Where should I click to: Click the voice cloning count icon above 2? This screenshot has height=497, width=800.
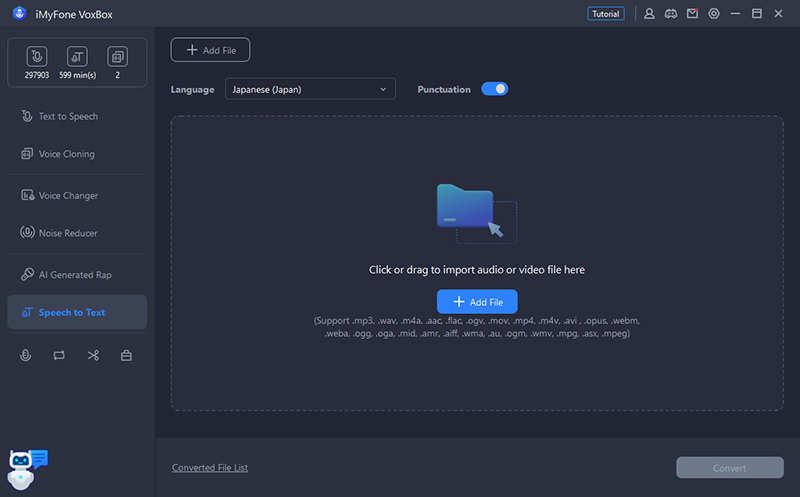pyautogui.click(x=117, y=57)
